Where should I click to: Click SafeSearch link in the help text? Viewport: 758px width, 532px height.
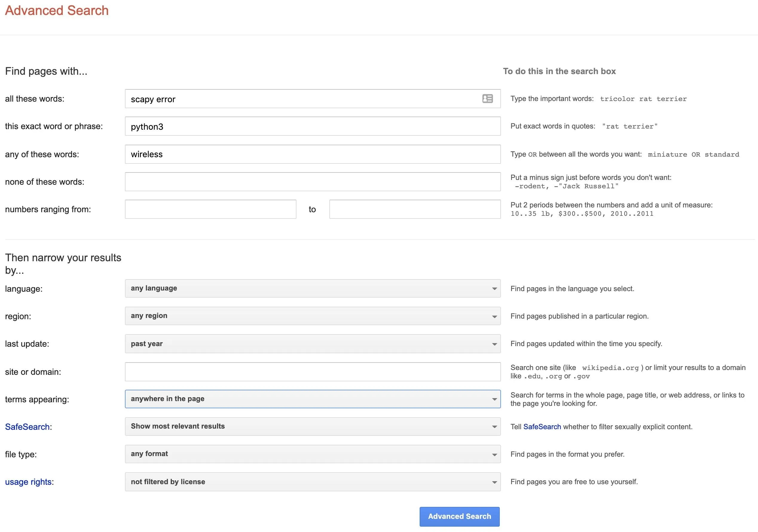click(542, 427)
